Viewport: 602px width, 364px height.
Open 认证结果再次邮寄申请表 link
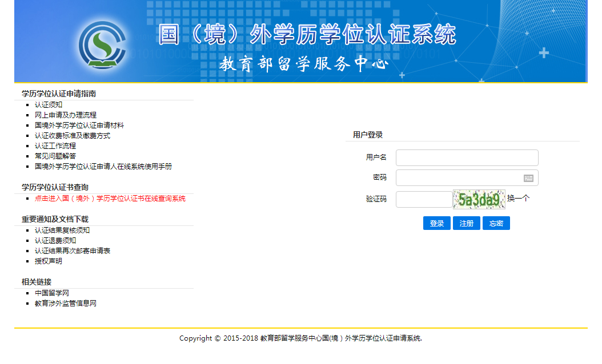coord(73,251)
